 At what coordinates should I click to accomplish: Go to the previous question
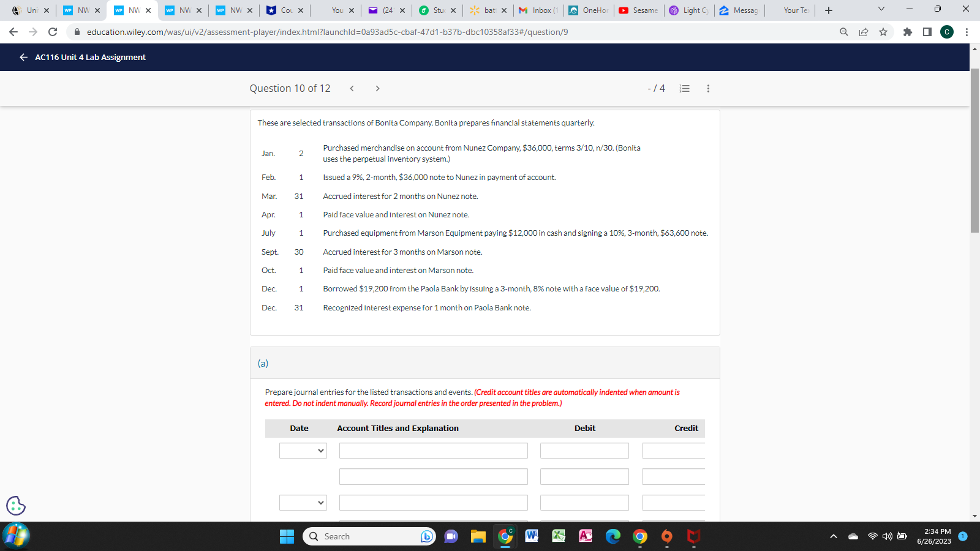[x=352, y=88]
